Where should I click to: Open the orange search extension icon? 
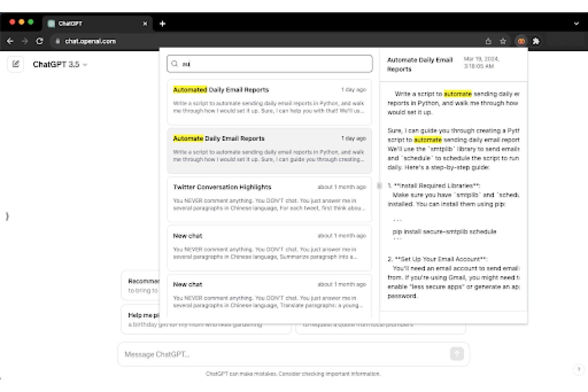521,41
